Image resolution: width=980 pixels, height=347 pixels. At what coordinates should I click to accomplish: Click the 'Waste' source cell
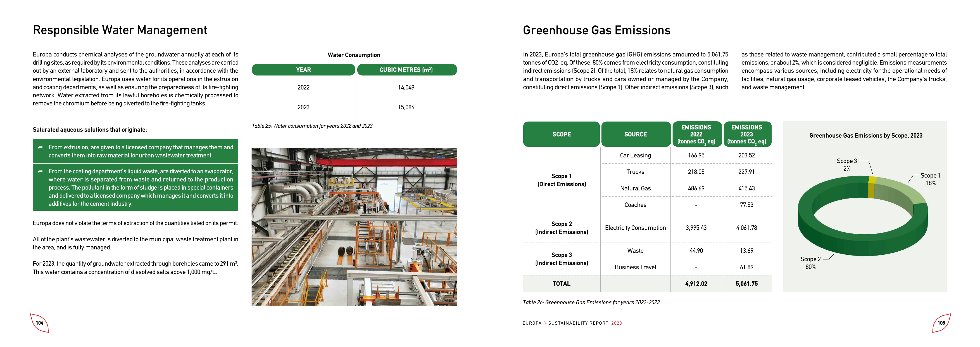635,251
